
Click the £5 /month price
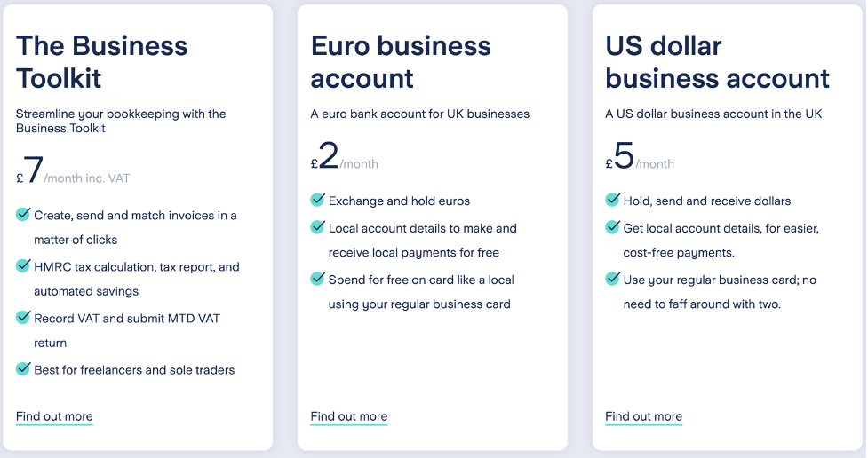(x=640, y=156)
